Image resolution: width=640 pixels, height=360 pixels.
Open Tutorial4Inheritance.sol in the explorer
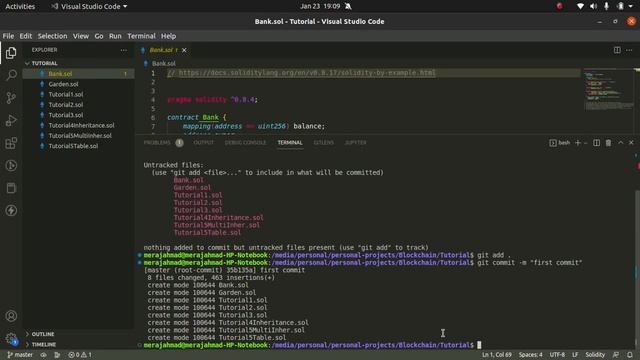78,125
